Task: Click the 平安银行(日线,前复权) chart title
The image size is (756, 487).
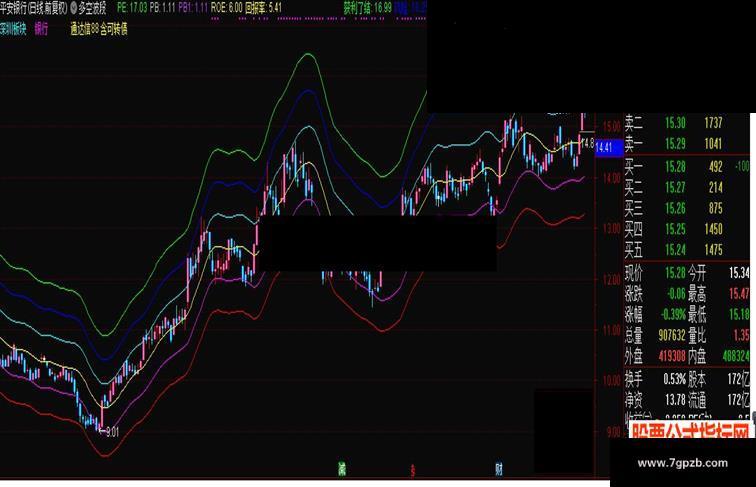Action: coord(34,8)
